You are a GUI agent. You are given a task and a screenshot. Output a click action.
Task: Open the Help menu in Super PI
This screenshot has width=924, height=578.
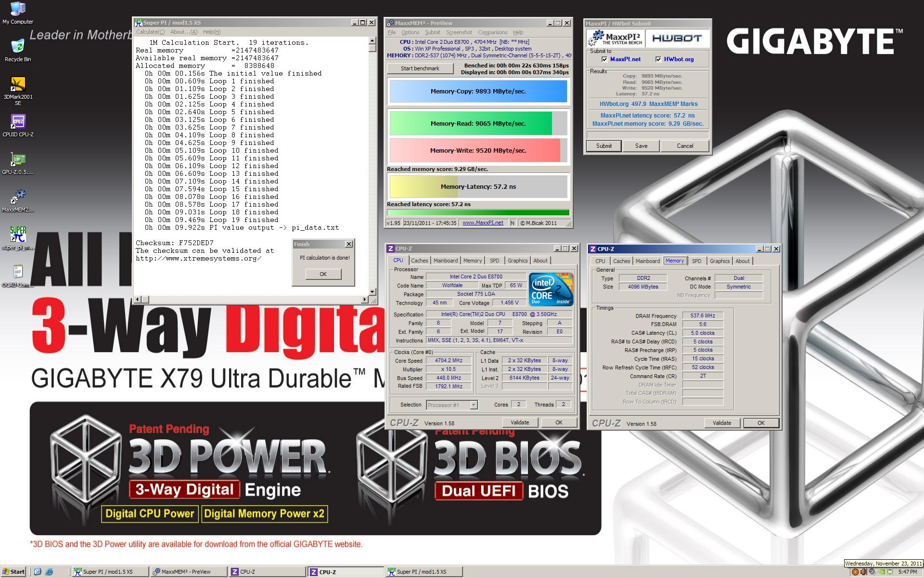211,32
